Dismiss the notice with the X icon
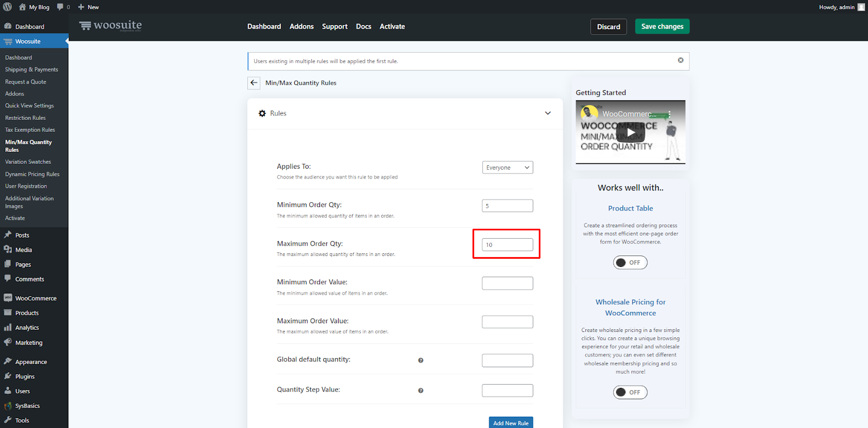 tap(680, 60)
